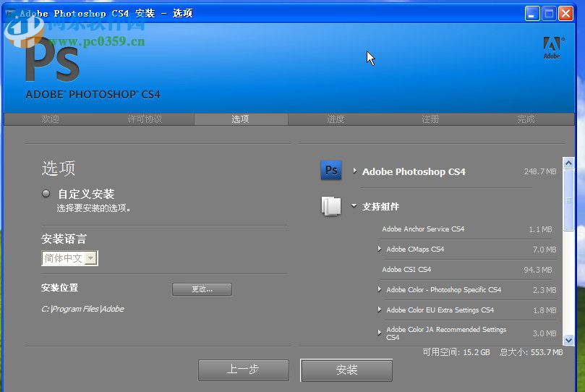
Task: Go to the 注册 step tab
Action: 430,119
